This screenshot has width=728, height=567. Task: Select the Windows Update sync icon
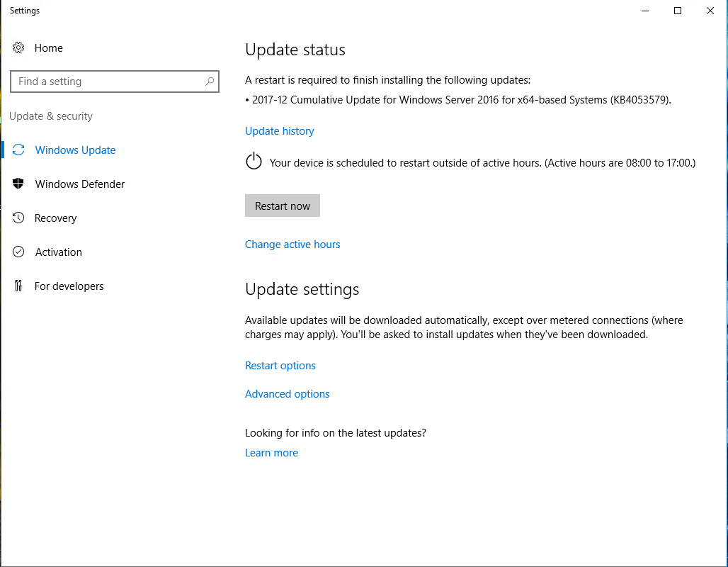[x=19, y=150]
